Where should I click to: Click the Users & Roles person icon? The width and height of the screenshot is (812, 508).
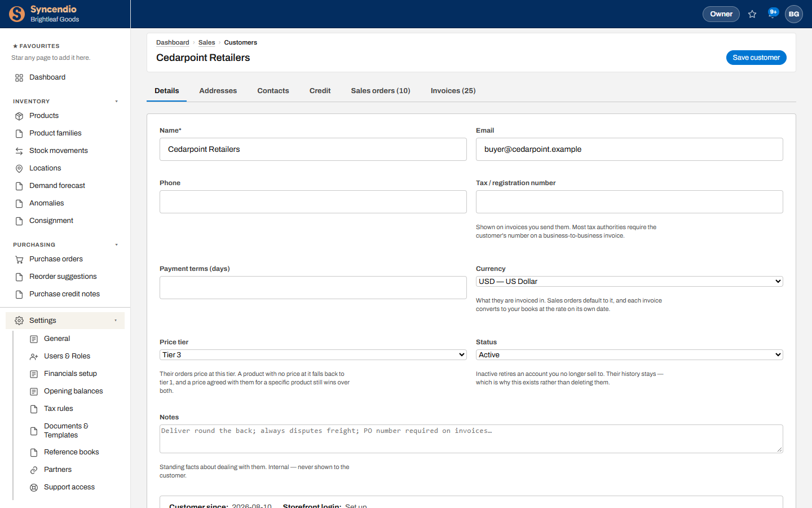pyautogui.click(x=34, y=356)
